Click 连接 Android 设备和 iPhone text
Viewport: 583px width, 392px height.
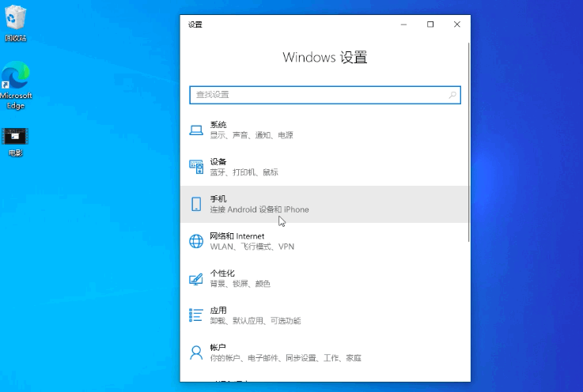(x=259, y=209)
